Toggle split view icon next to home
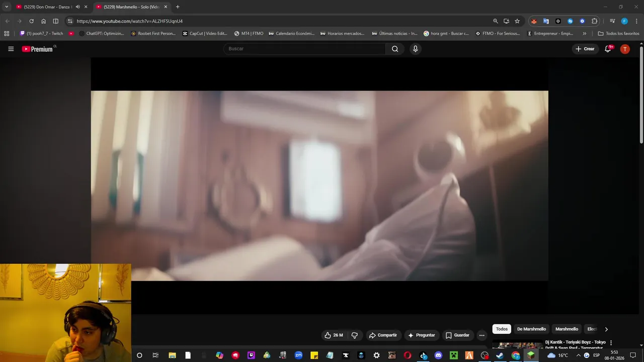The height and width of the screenshot is (362, 644). point(55,21)
